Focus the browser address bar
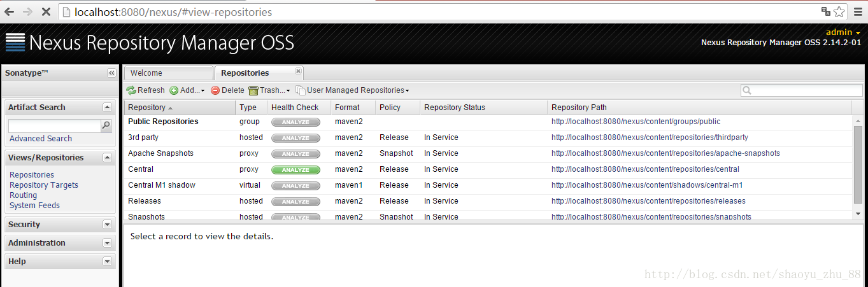Viewport: 868px width, 287px height. (x=439, y=11)
